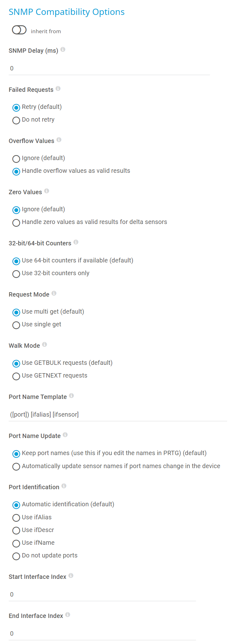The width and height of the screenshot is (228, 644).
Task: Click the SNMP Delay input field
Action: click(109, 69)
